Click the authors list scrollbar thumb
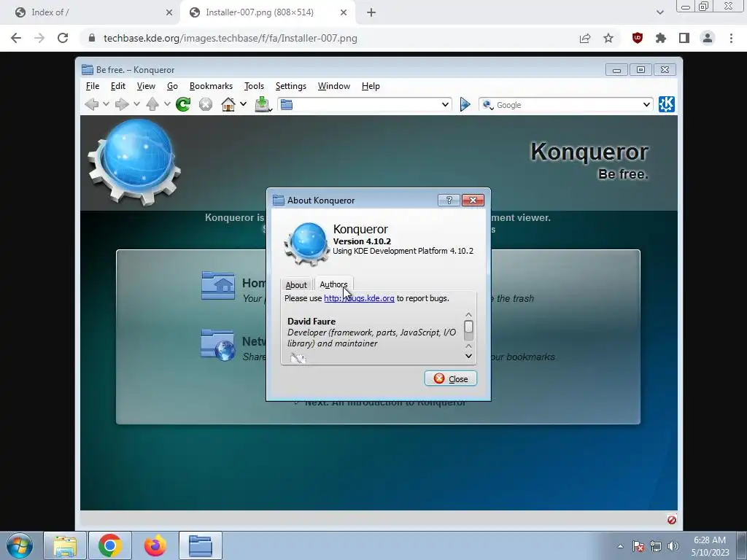 pyautogui.click(x=468, y=327)
